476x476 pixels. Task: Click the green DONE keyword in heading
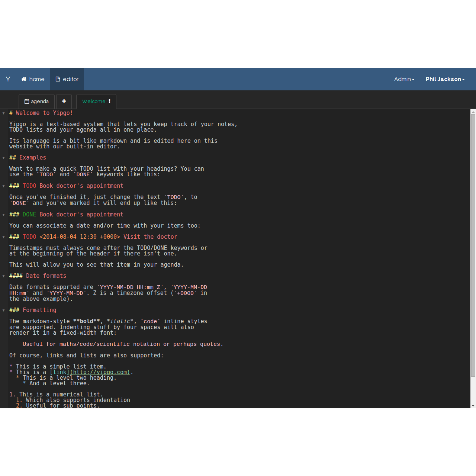29,215
